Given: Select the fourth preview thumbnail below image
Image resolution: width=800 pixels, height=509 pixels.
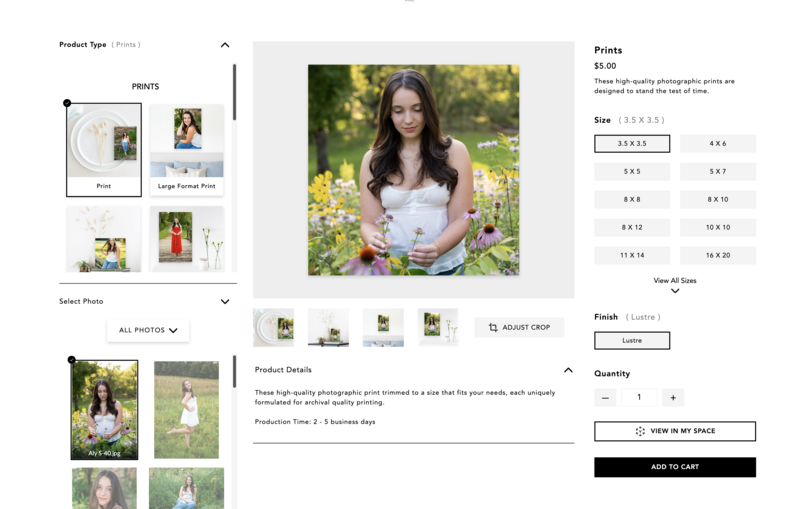Looking at the screenshot, I should (437, 327).
